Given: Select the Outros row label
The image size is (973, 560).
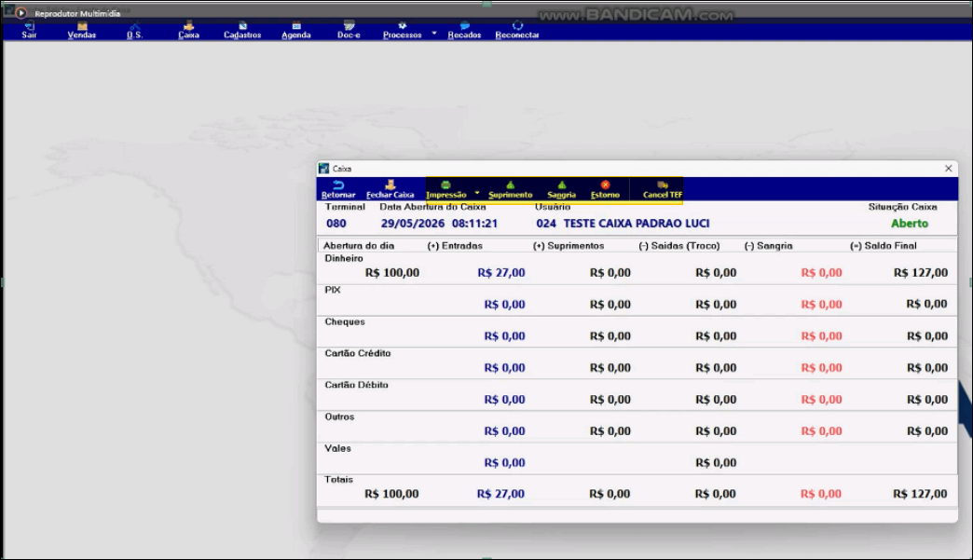Looking at the screenshot, I should tap(339, 417).
